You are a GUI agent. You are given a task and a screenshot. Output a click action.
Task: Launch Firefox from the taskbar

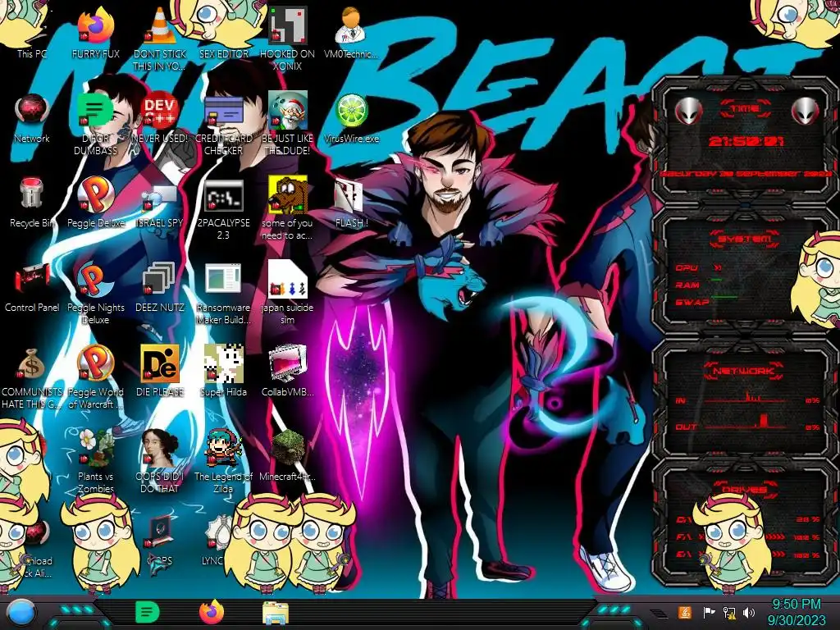(212, 612)
